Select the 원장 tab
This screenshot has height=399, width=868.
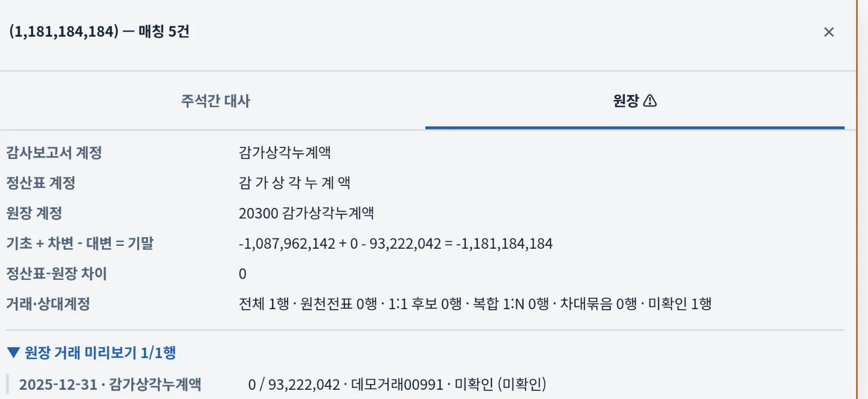tap(635, 101)
